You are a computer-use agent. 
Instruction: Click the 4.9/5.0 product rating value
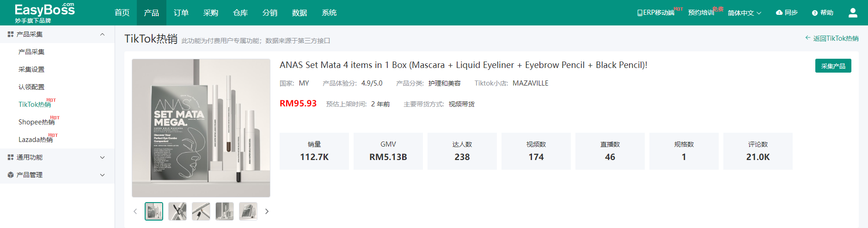(372, 83)
